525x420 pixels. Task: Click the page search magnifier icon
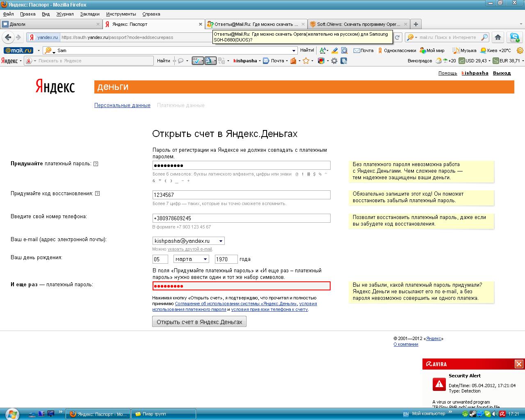point(345,50)
